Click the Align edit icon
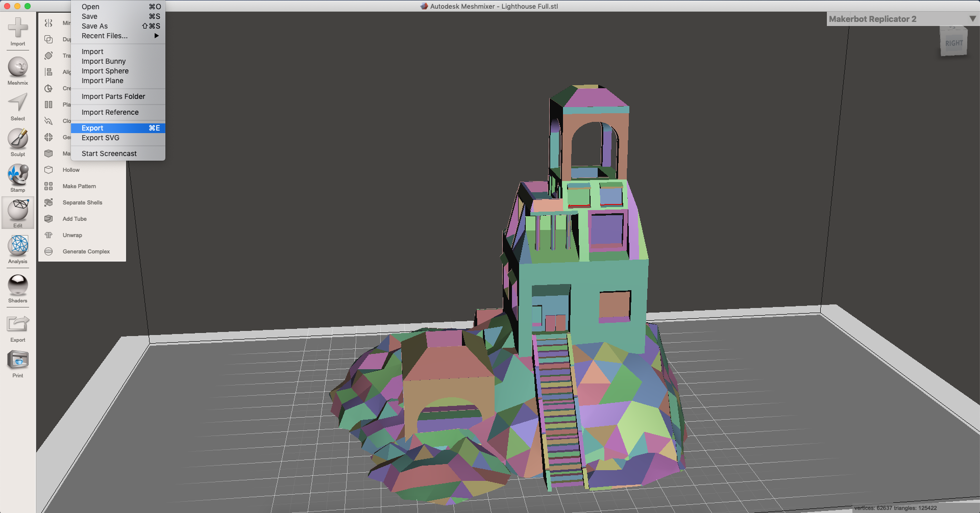The image size is (980, 513). click(x=48, y=72)
